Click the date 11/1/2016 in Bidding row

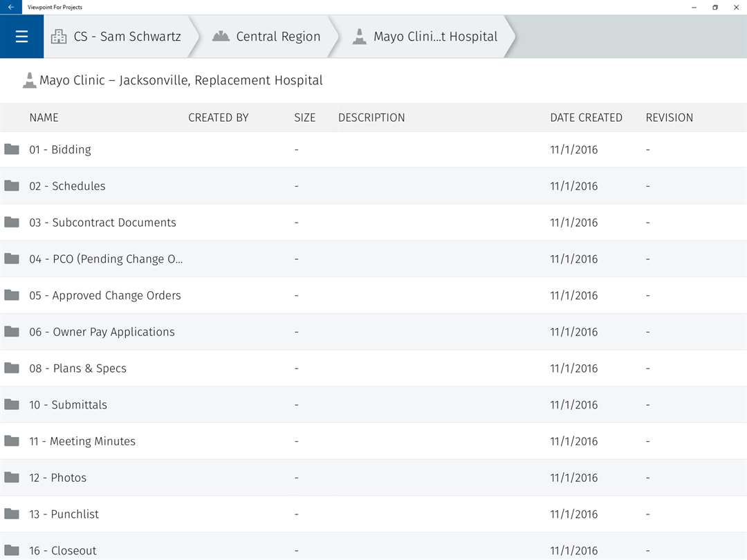click(x=573, y=149)
